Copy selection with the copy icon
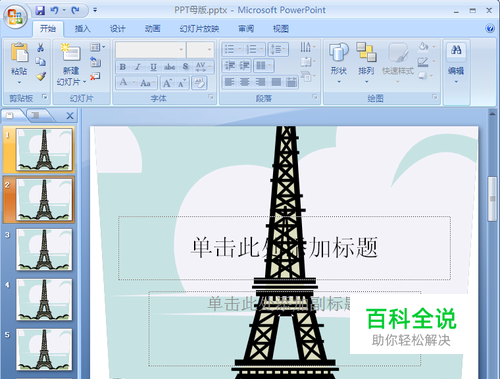 41,62
